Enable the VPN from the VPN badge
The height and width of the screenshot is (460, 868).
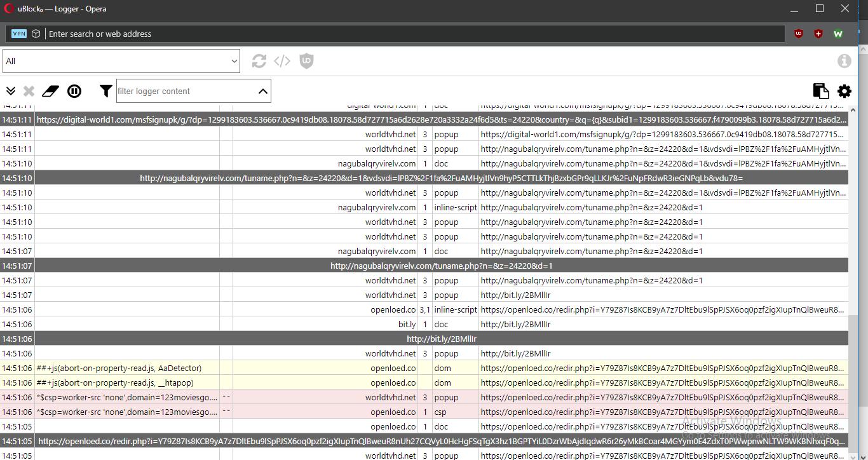(x=19, y=33)
